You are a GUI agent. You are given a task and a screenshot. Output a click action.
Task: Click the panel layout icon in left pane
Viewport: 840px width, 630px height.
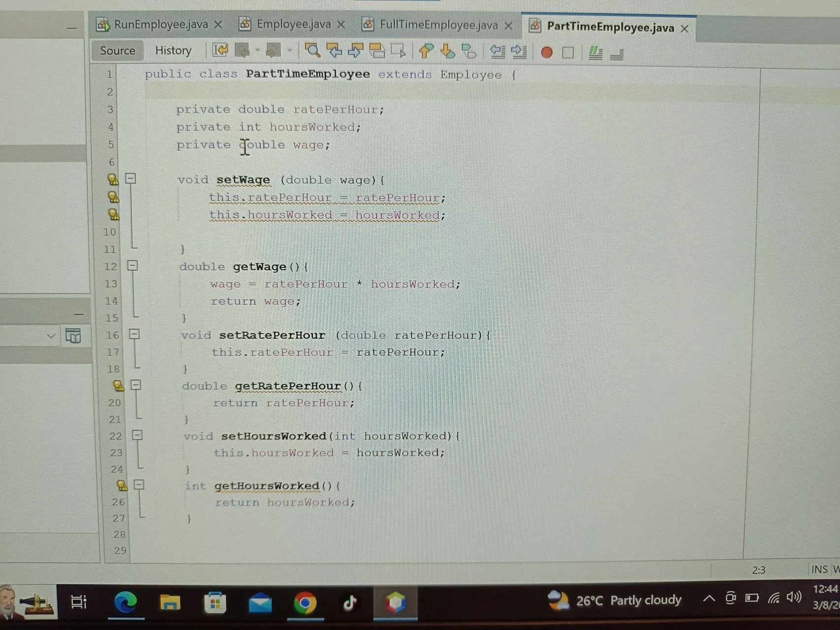[73, 336]
